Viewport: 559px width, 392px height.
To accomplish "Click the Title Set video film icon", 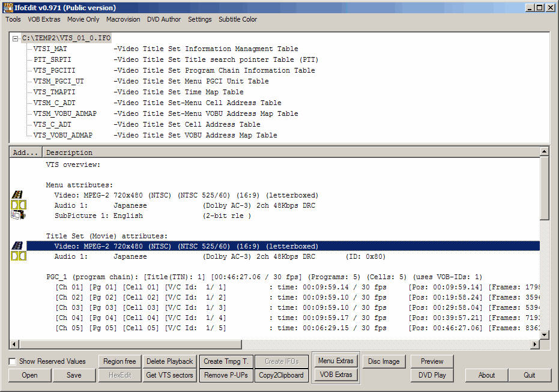I will tap(17, 246).
